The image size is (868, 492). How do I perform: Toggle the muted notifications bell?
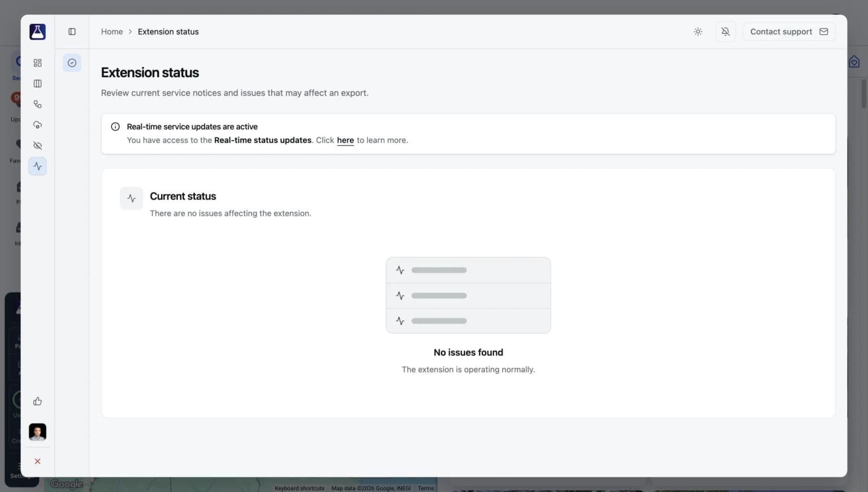[726, 32]
